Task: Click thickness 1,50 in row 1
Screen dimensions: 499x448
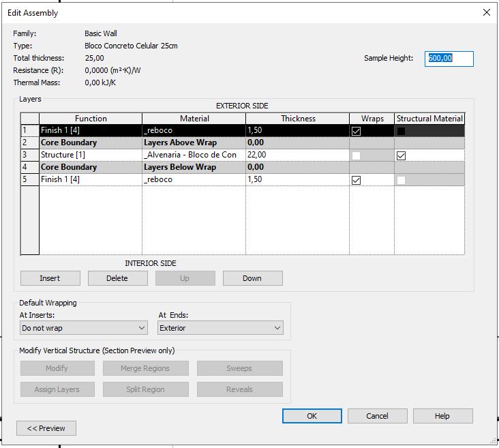Action: [x=298, y=130]
